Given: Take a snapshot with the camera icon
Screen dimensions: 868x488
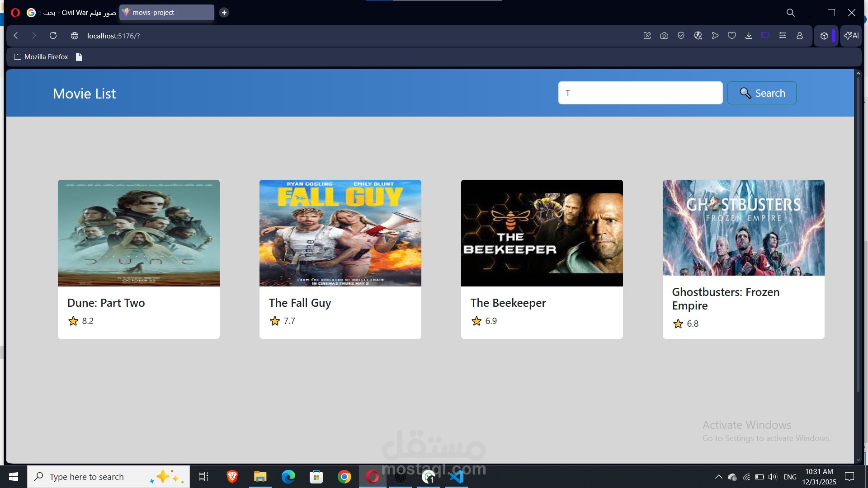Looking at the screenshot, I should (x=664, y=36).
